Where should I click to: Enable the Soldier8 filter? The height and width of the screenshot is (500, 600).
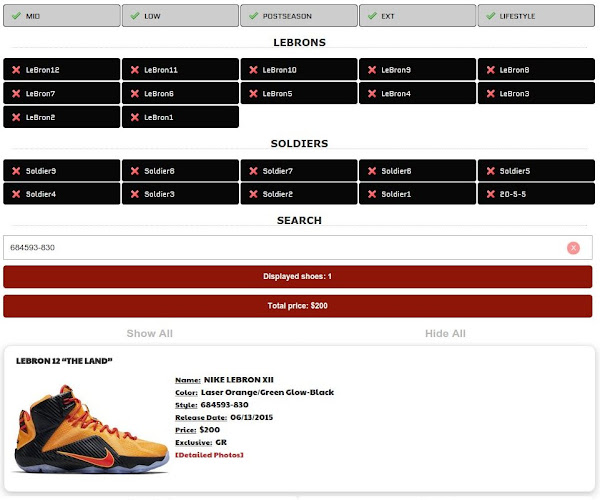pyautogui.click(x=180, y=171)
